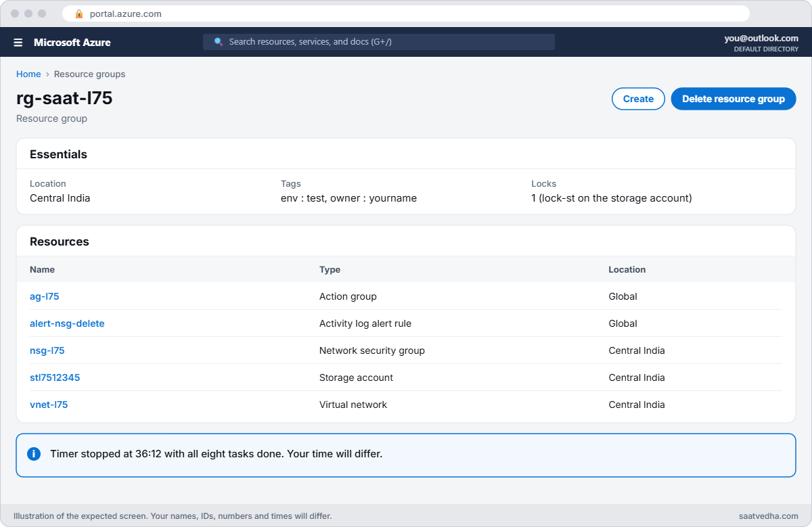This screenshot has width=812, height=527.
Task: Click the Type column header
Action: [330, 269]
